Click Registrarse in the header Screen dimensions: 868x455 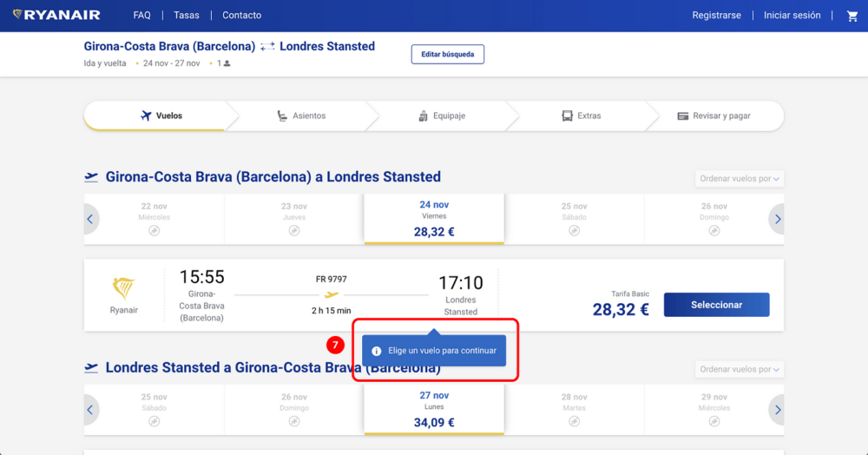[x=716, y=16]
